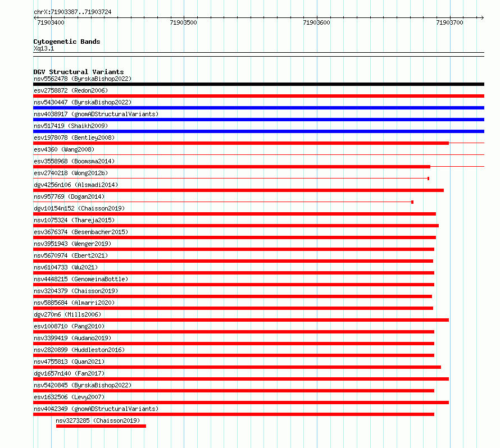
Task: Click the esv1978078 (Bentley2008) label
Action: (74, 138)
